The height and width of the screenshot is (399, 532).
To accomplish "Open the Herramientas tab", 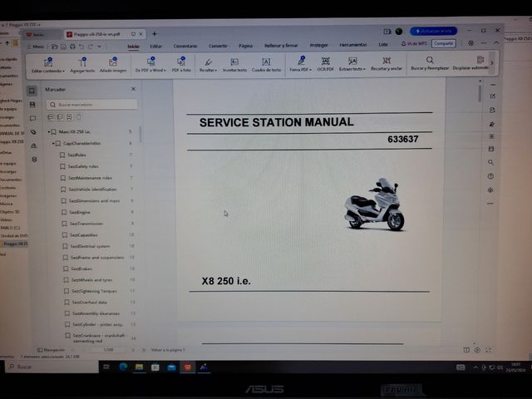I will [353, 45].
